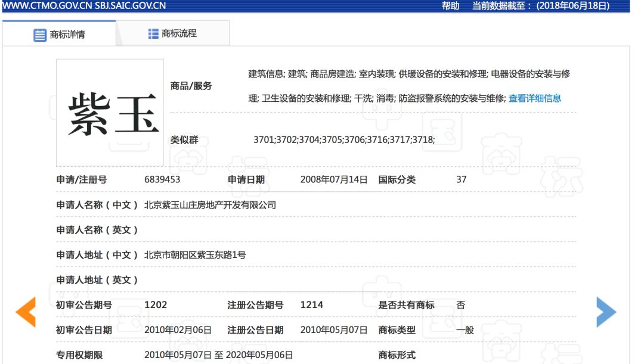Open the 查看详细信息 link
Viewport: 644px width, 364px height.
(x=535, y=98)
